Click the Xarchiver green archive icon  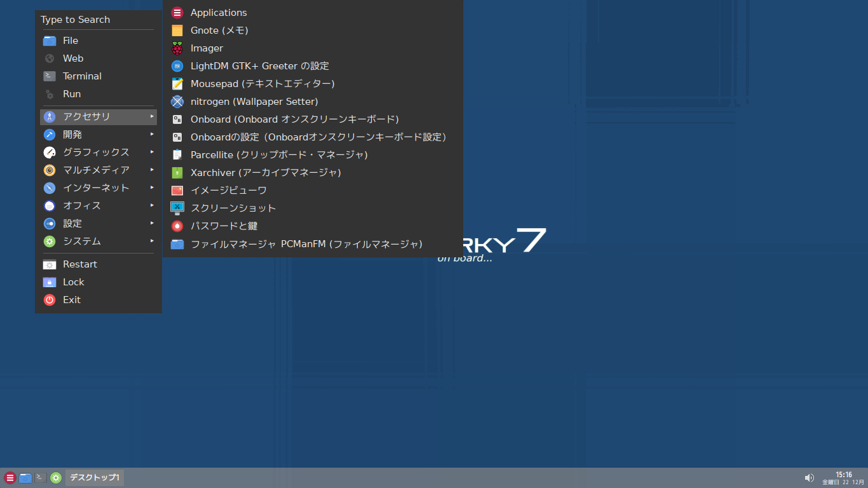(x=177, y=173)
